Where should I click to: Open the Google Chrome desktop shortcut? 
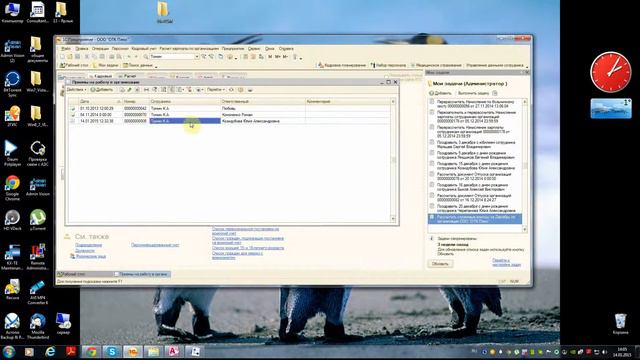[x=12, y=187]
